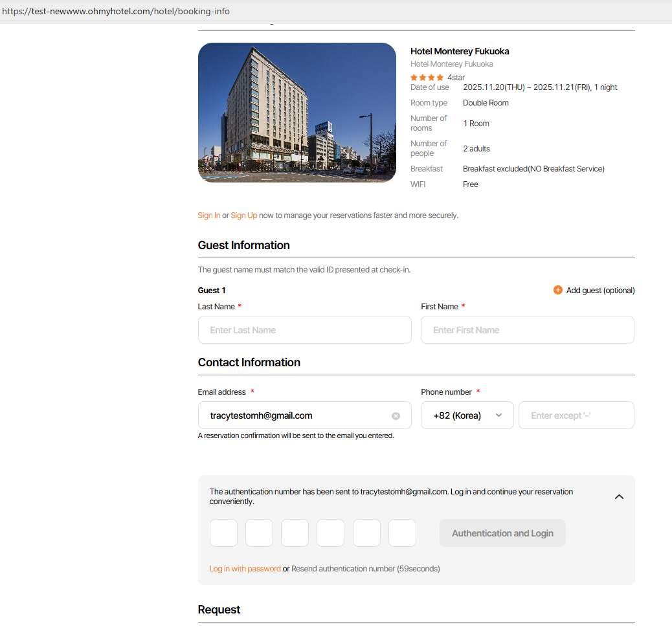
Task: Select the third authentication digit box
Action: click(295, 533)
